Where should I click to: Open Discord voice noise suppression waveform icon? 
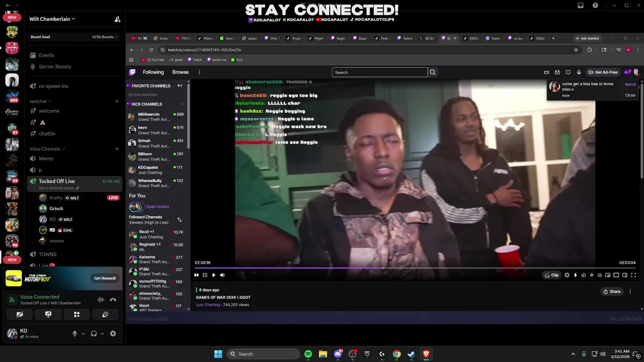[101, 300]
